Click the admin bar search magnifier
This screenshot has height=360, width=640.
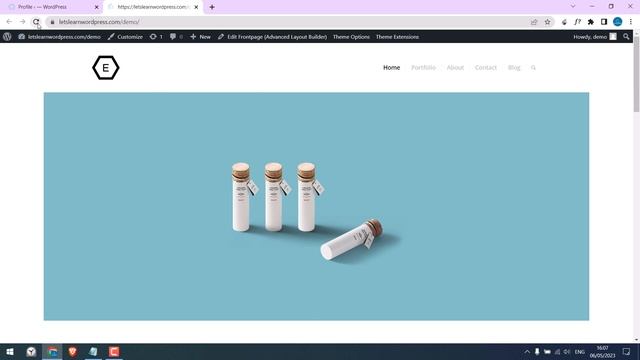[x=626, y=37]
